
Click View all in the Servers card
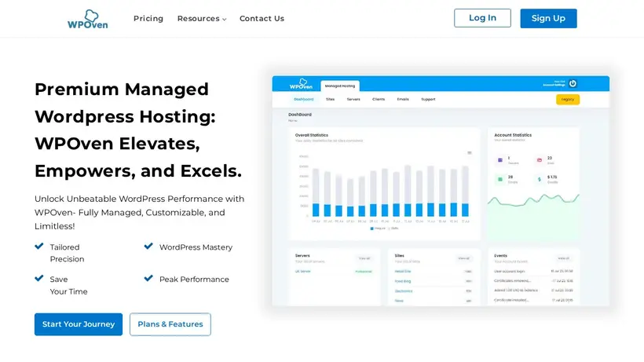[x=364, y=258]
